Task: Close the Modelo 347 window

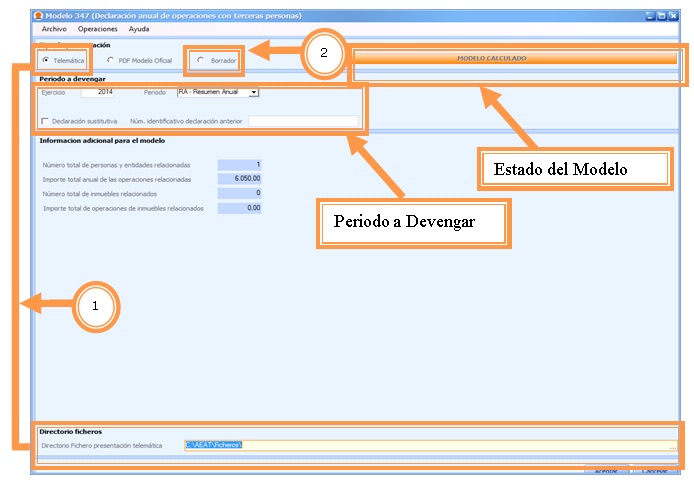Action: (673, 16)
